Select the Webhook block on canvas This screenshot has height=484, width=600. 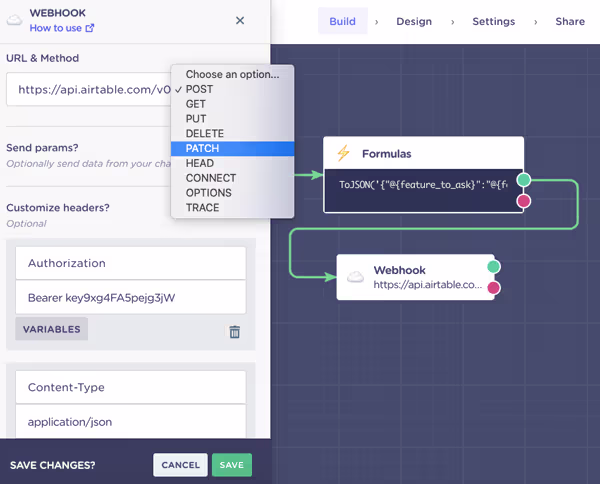click(416, 277)
